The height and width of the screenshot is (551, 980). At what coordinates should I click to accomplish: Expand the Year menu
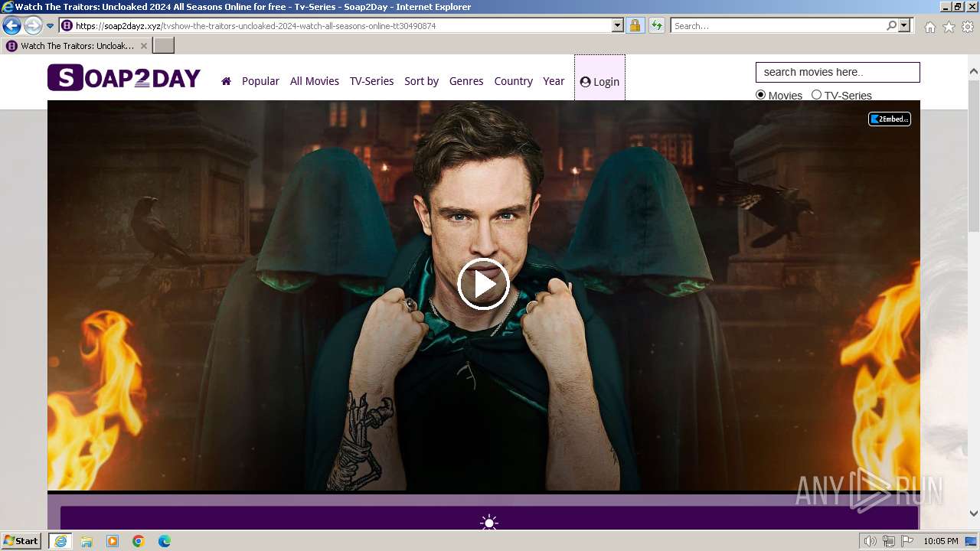(x=554, y=81)
